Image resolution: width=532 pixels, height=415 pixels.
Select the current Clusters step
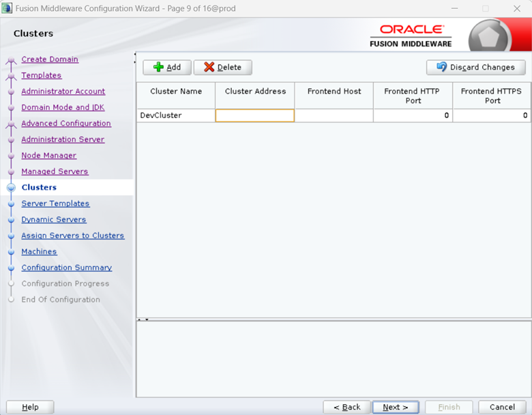click(39, 187)
